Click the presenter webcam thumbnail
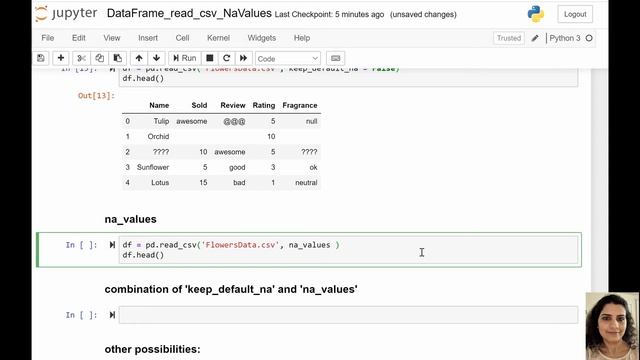640x360 pixels. (612, 326)
